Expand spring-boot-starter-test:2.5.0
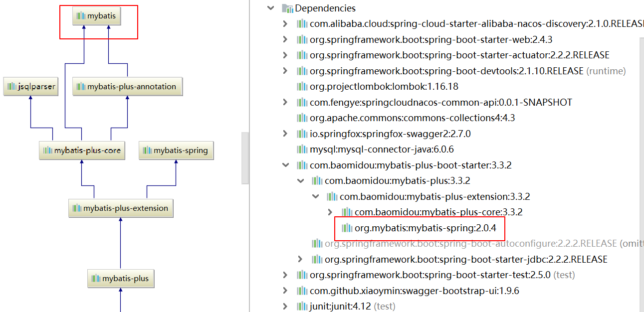Viewport: 644px width, 312px height. (x=285, y=275)
